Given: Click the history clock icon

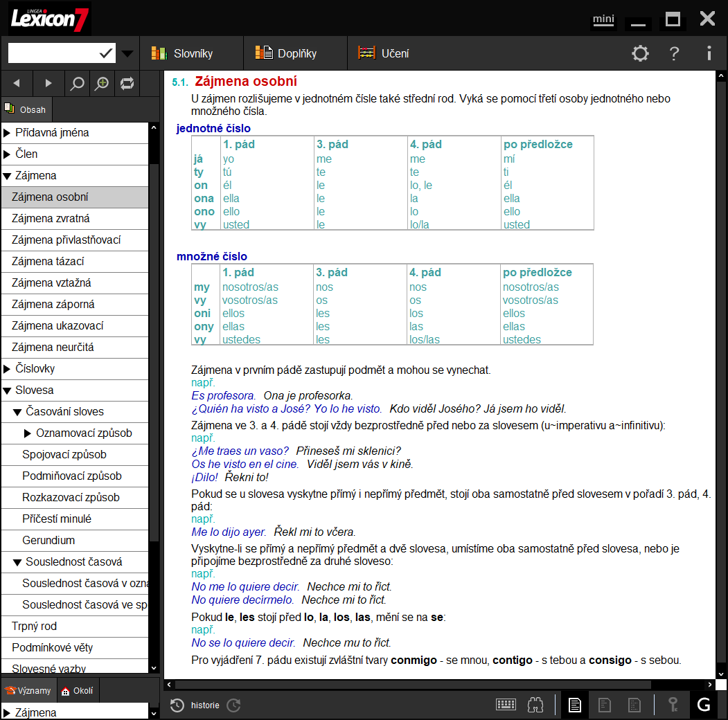Looking at the screenshot, I should [x=177, y=705].
